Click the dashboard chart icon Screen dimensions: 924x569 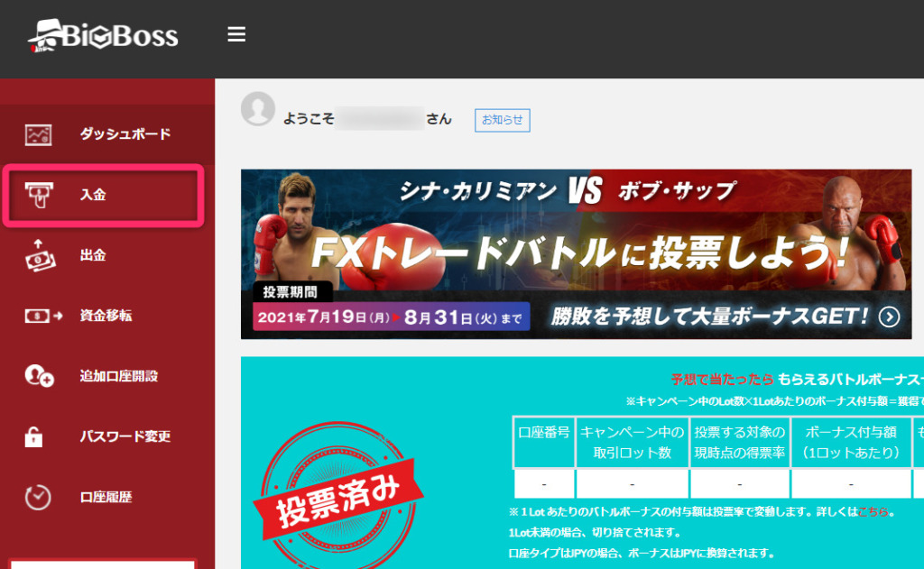tap(38, 134)
